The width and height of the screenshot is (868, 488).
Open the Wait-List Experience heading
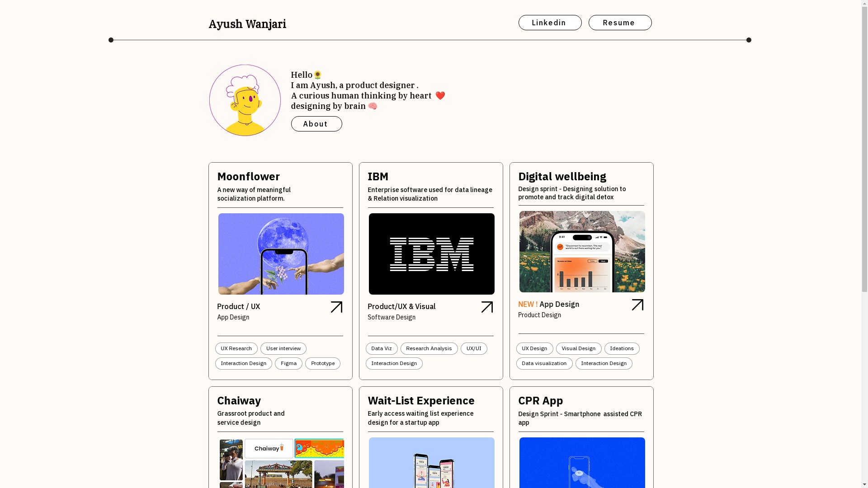tap(421, 400)
